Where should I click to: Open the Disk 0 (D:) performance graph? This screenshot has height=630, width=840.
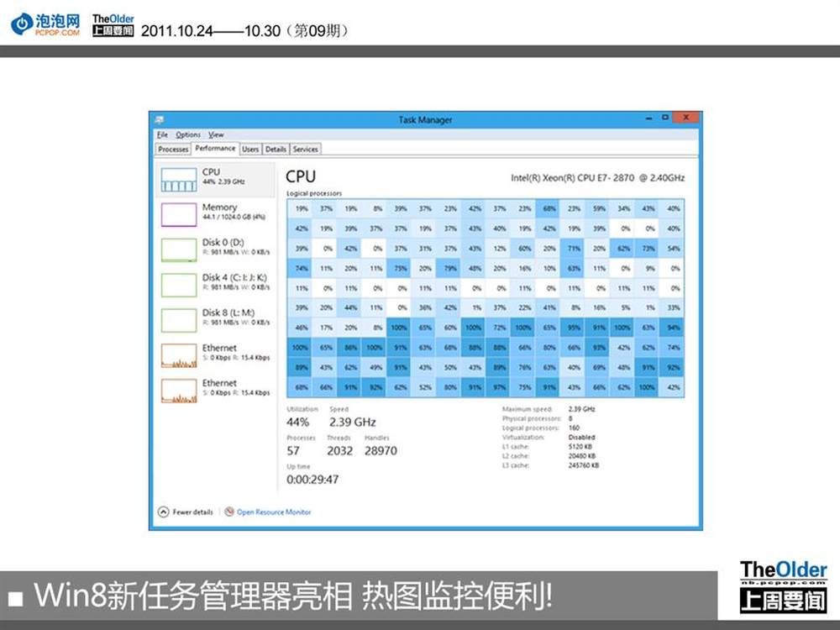178,250
